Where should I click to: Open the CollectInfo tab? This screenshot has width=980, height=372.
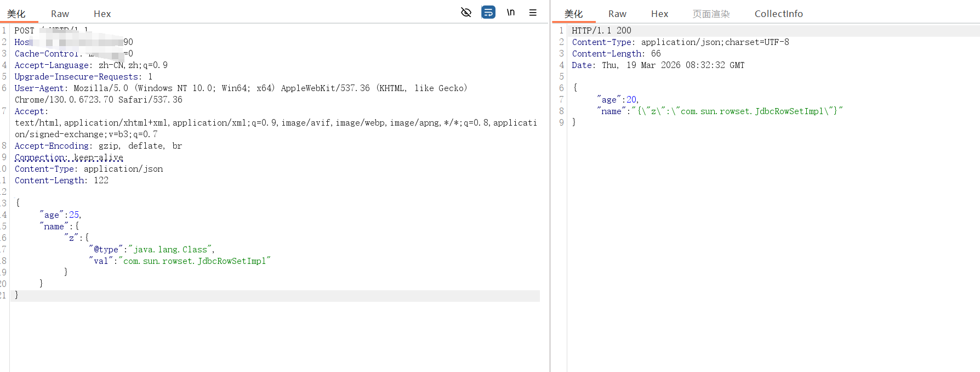(778, 14)
